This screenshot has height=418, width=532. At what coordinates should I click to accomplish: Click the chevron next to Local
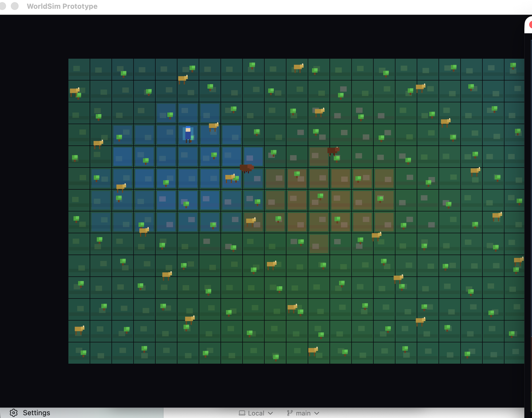point(270,413)
